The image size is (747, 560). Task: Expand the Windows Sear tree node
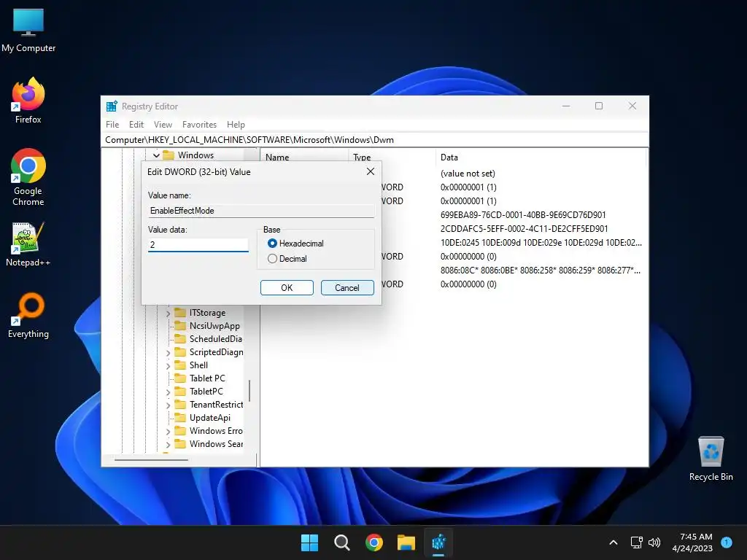[x=168, y=444]
